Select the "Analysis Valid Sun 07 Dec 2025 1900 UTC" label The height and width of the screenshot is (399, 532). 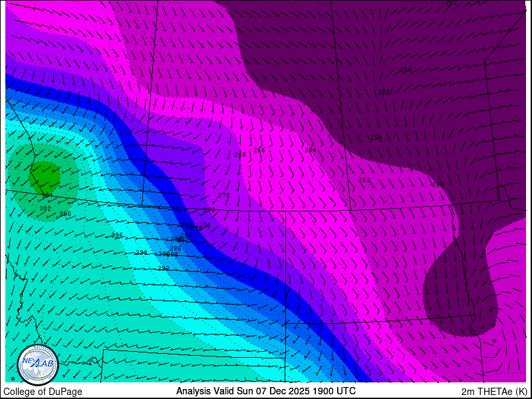(x=265, y=390)
